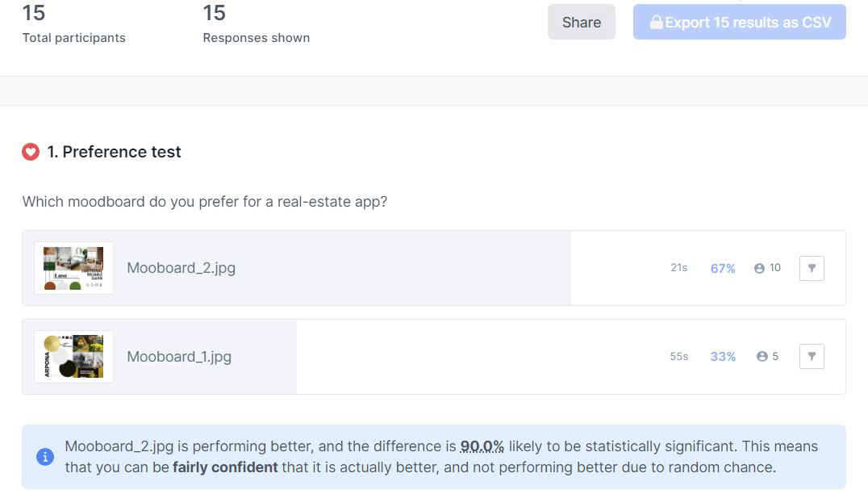The image size is (868, 494).
Task: Select the Mooboard_2.jpg file name
Action: pos(181,268)
